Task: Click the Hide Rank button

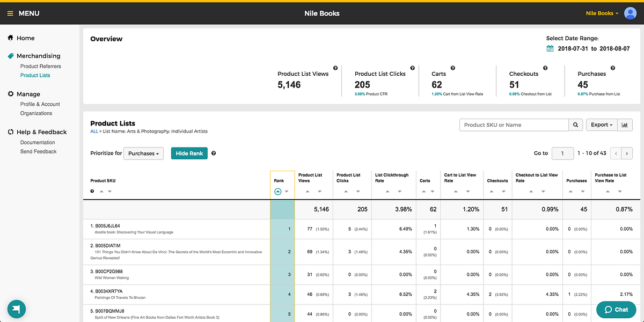Action: (189, 153)
